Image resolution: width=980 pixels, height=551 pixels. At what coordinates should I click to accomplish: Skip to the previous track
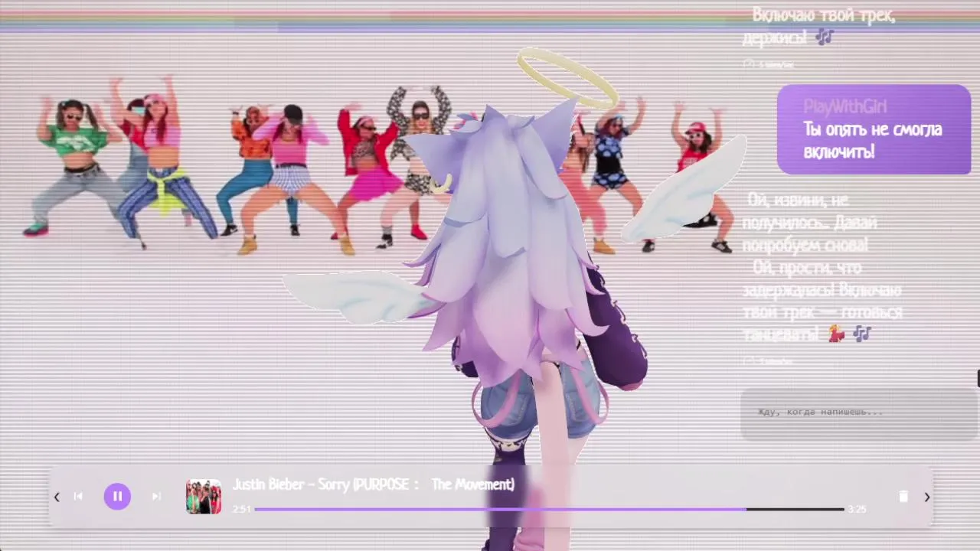coord(78,497)
